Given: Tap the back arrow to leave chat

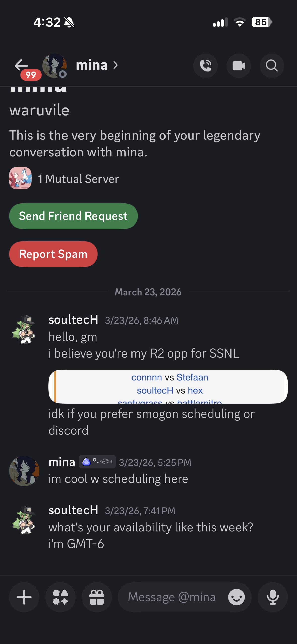Looking at the screenshot, I should click(21, 66).
